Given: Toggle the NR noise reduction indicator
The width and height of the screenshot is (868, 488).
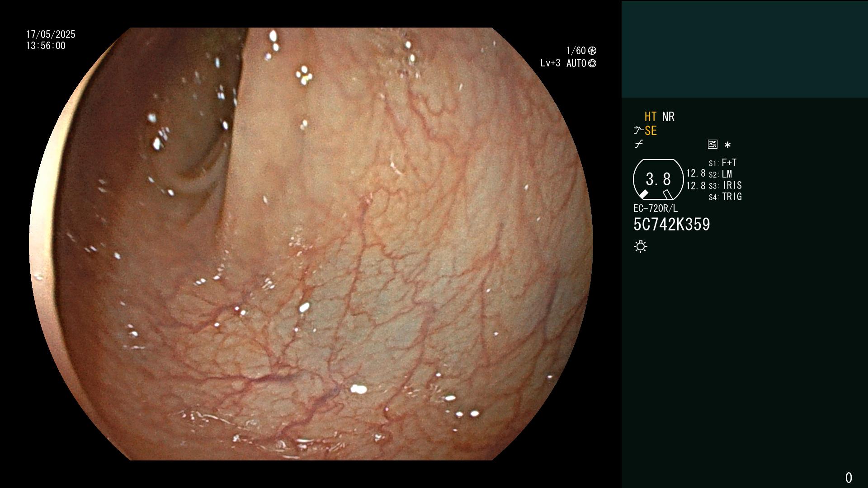Looking at the screenshot, I should tap(668, 117).
